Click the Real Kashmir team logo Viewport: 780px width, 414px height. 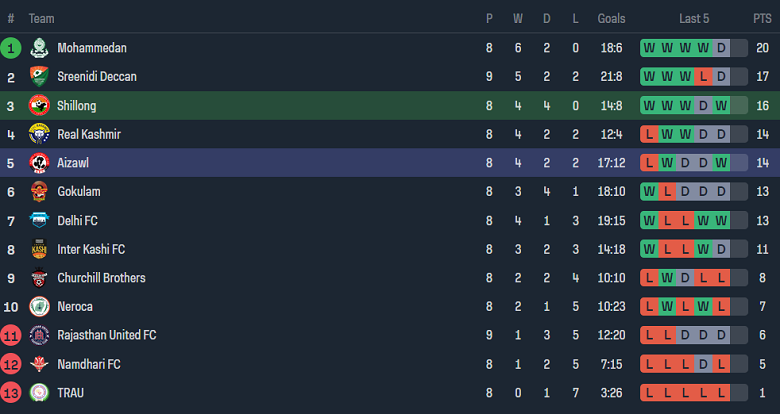point(39,134)
